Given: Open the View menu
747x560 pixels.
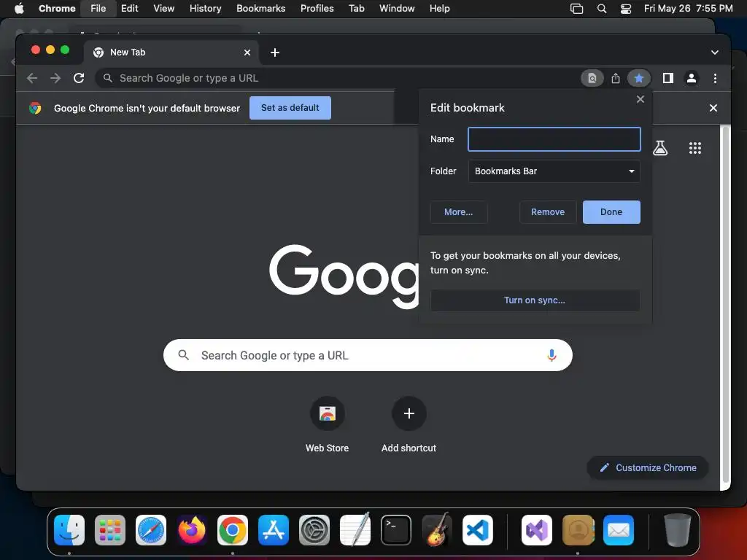Looking at the screenshot, I should pos(163,9).
